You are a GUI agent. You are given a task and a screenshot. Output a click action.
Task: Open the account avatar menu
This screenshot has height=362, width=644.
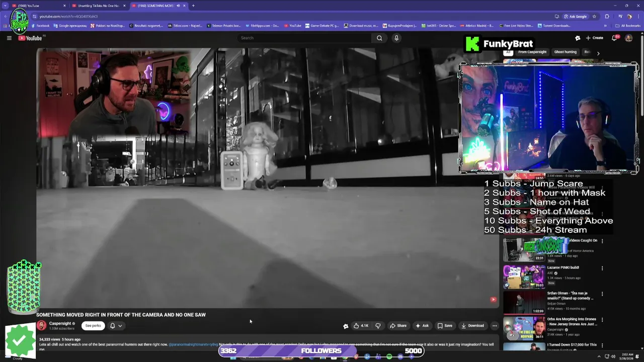coord(628,38)
